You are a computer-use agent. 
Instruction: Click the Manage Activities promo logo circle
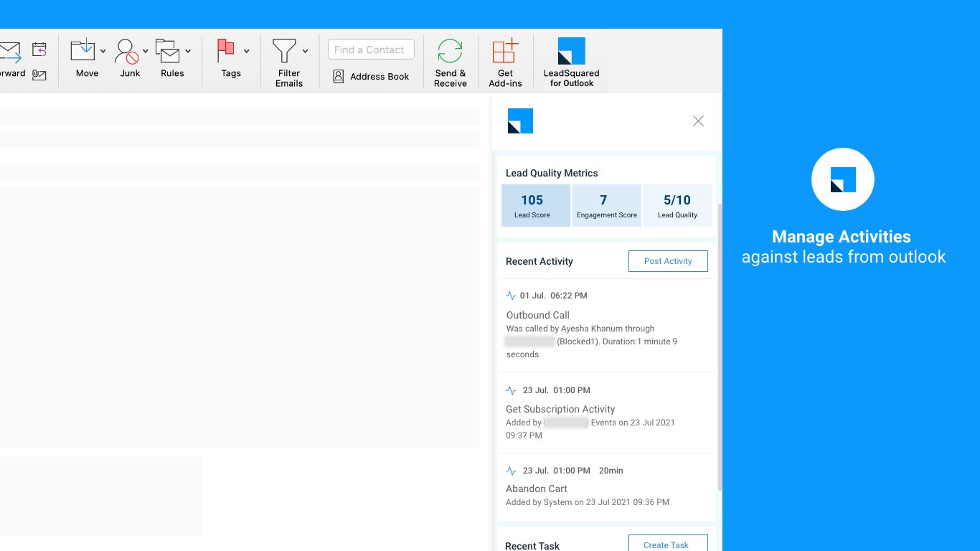(x=842, y=179)
